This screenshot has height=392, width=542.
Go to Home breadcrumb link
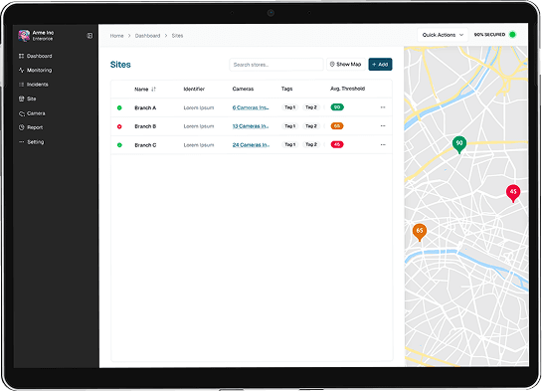116,36
